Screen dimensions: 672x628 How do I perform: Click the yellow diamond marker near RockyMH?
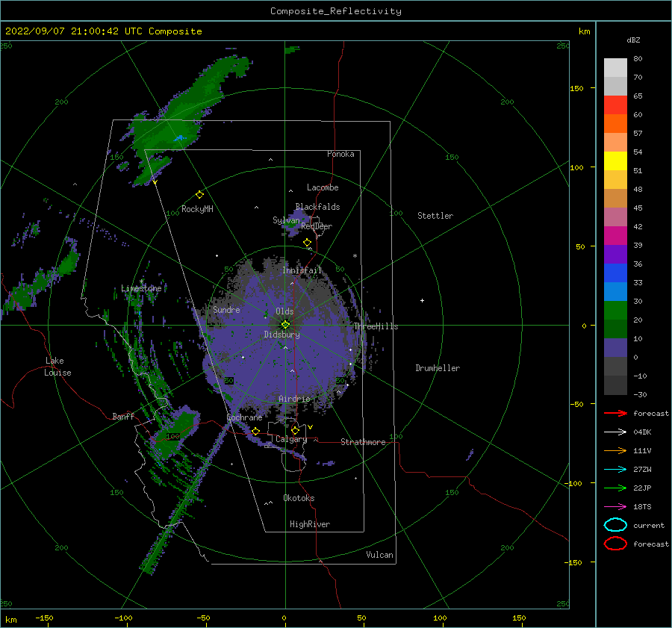click(x=199, y=195)
